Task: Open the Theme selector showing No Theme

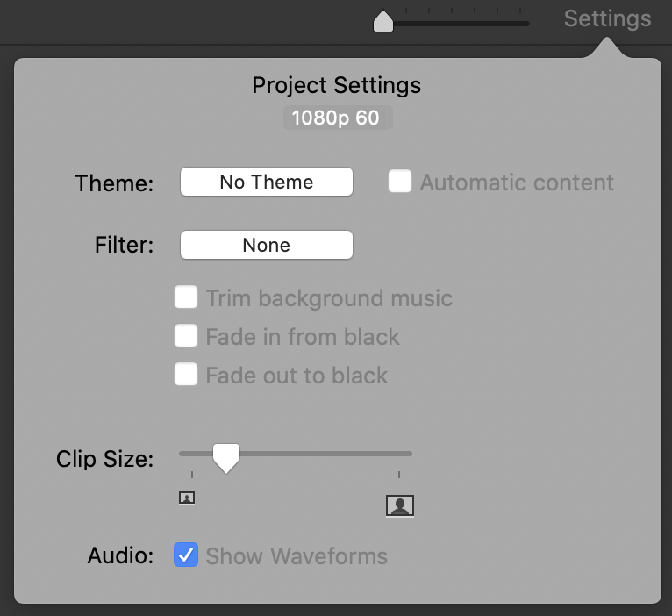Action: [267, 182]
